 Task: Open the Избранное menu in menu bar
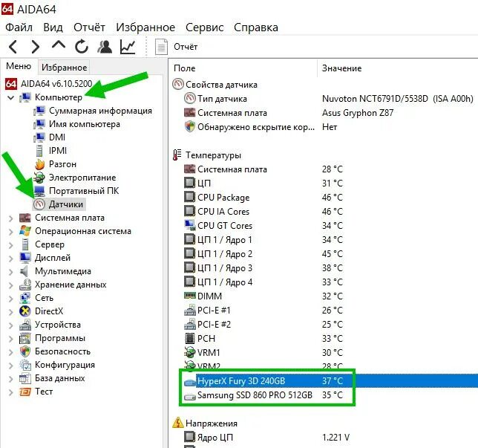pyautogui.click(x=145, y=27)
